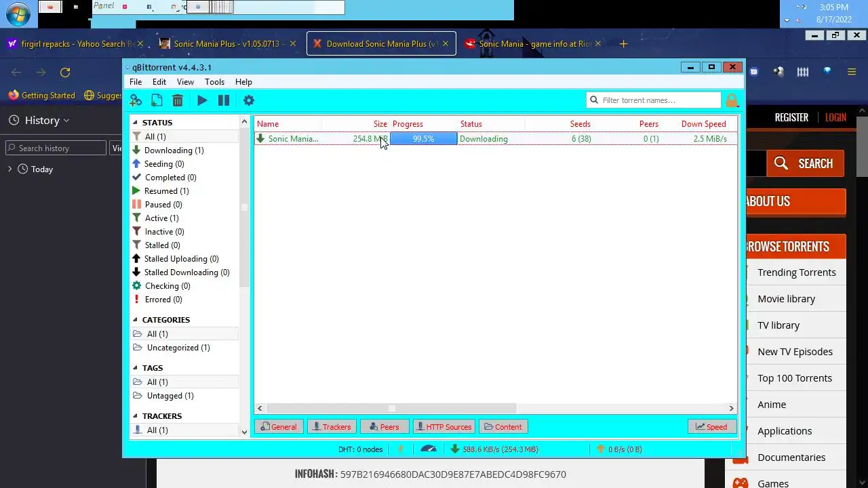Open Trending Torrents link on webpage
Viewport: 868px width, 488px height.
point(797,272)
